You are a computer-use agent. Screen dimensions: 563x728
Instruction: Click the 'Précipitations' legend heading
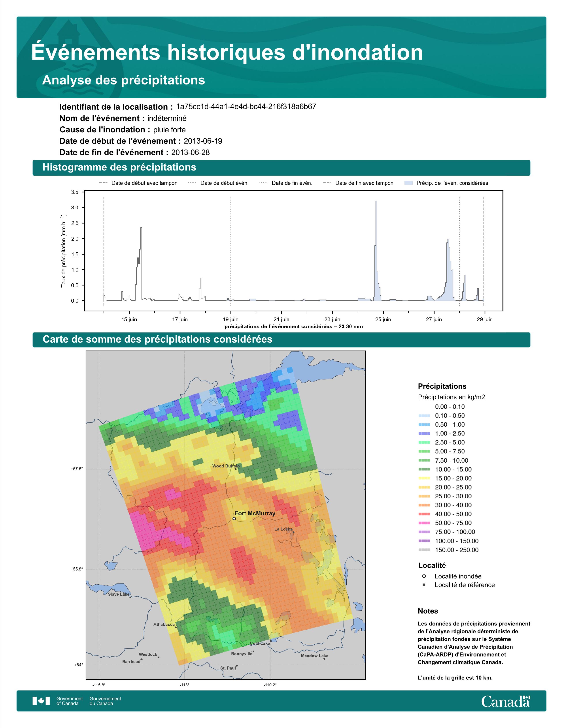click(442, 386)
